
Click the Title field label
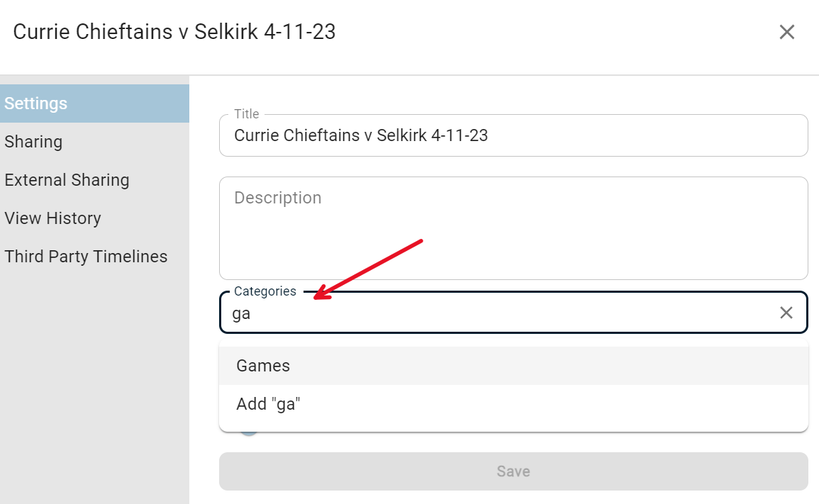click(x=247, y=114)
